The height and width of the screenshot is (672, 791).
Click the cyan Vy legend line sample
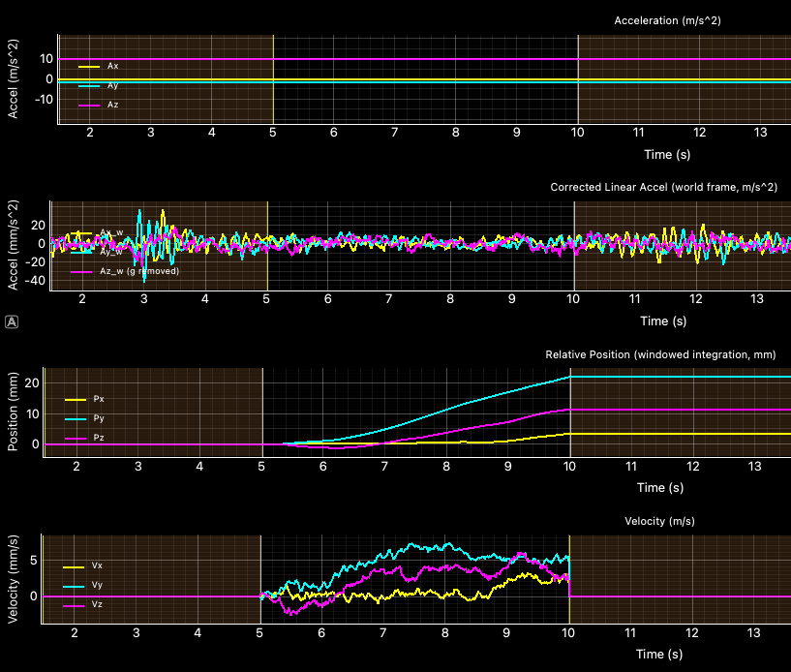pyautogui.click(x=74, y=587)
